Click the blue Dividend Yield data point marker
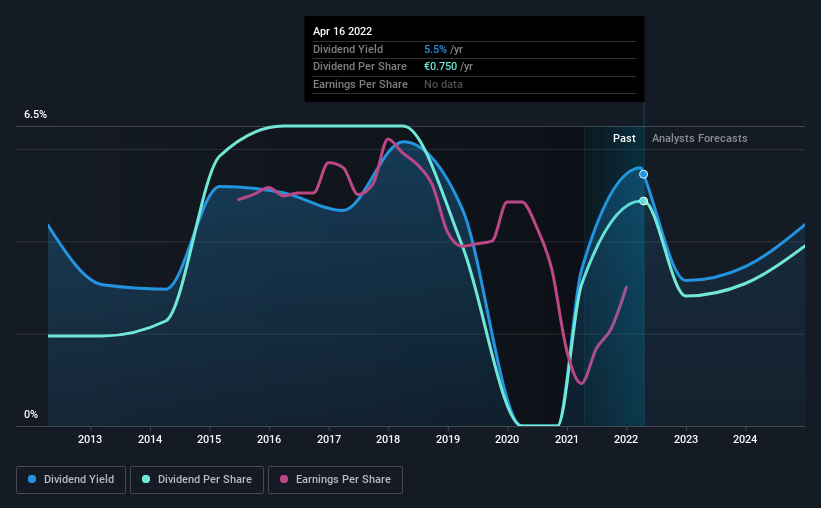The width and height of the screenshot is (821, 508). (644, 174)
